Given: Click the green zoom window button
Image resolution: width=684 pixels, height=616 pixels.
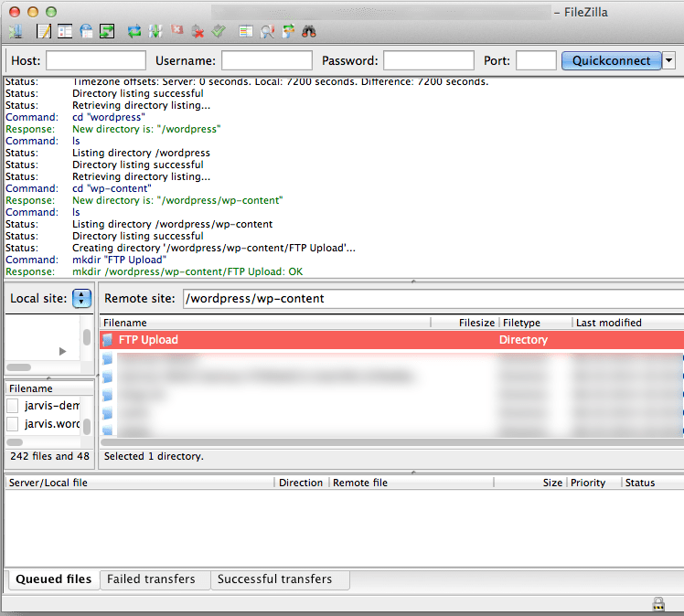Looking at the screenshot, I should pyautogui.click(x=51, y=12).
